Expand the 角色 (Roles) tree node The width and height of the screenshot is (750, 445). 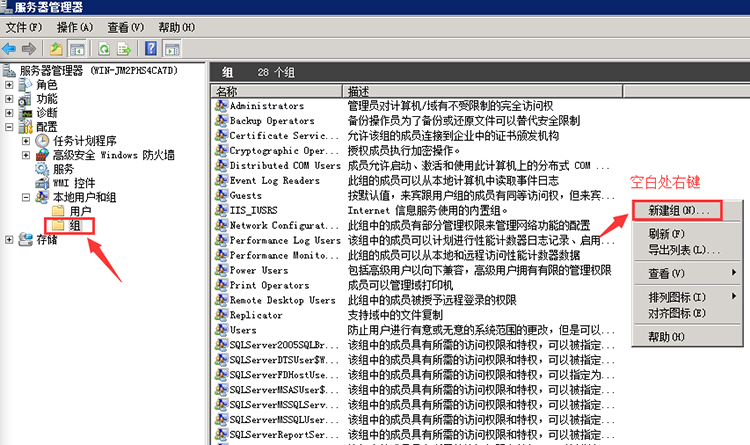tap(10, 85)
